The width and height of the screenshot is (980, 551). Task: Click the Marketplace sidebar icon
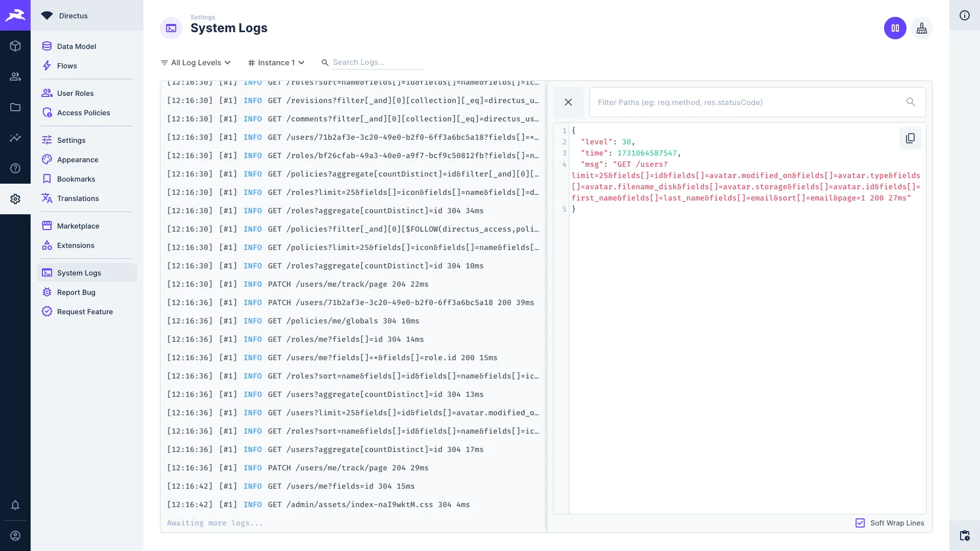click(47, 226)
